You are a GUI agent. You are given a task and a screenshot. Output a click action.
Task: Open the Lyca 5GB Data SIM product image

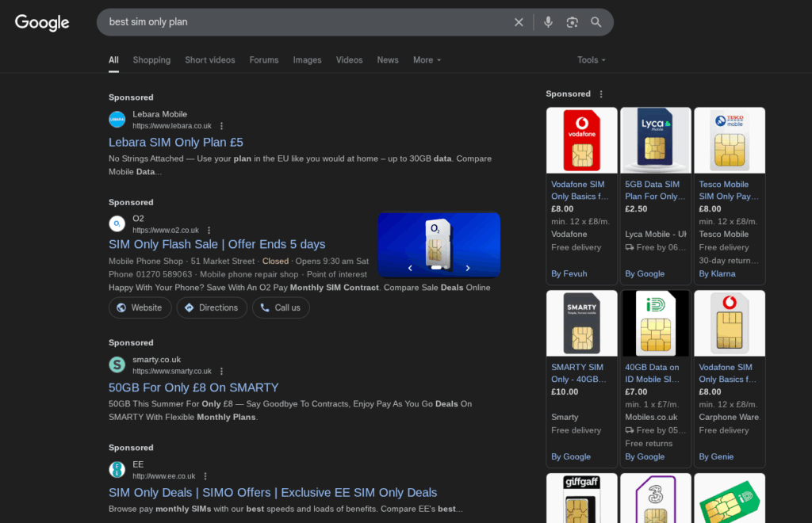pyautogui.click(x=656, y=140)
